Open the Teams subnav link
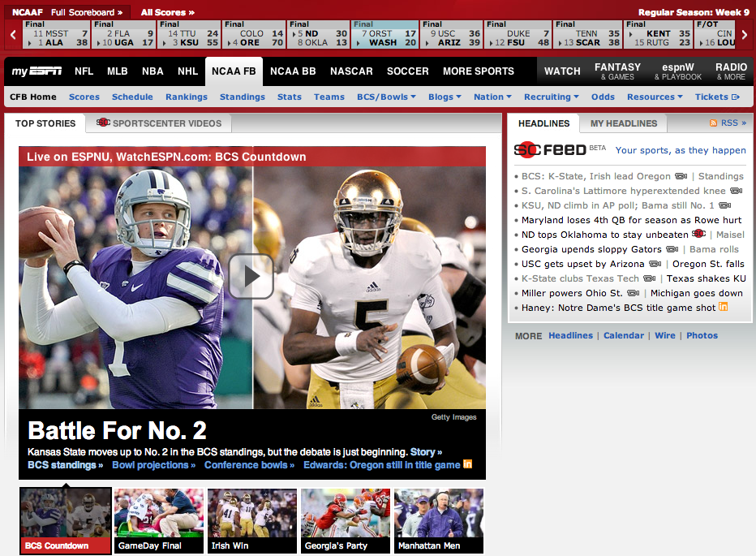This screenshot has height=556, width=756. [x=329, y=97]
